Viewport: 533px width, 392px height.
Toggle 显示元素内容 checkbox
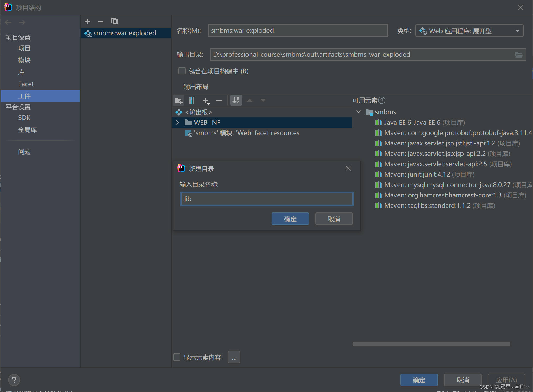pos(177,357)
